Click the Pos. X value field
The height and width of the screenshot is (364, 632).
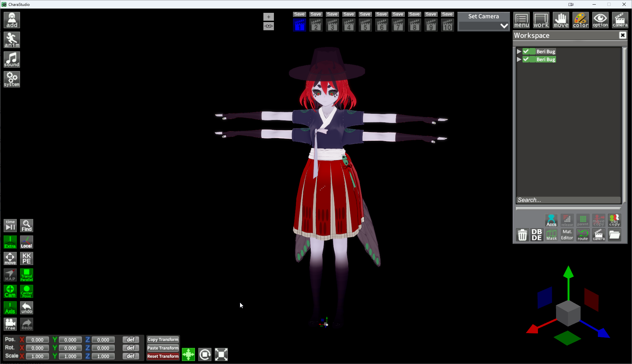(x=37, y=340)
